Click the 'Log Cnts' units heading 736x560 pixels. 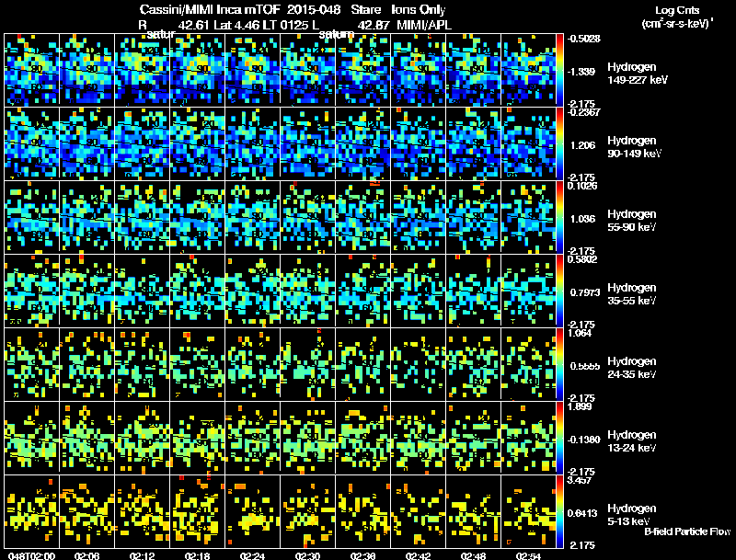(677, 10)
